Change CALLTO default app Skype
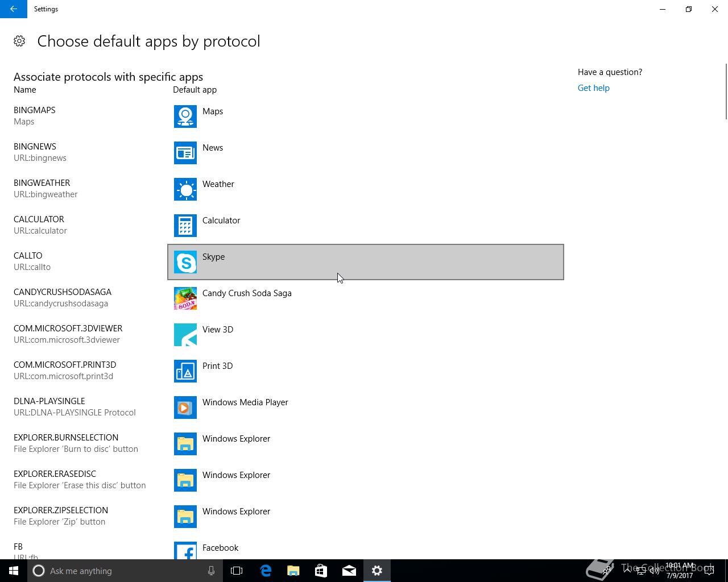The image size is (728, 582). pyautogui.click(x=366, y=262)
